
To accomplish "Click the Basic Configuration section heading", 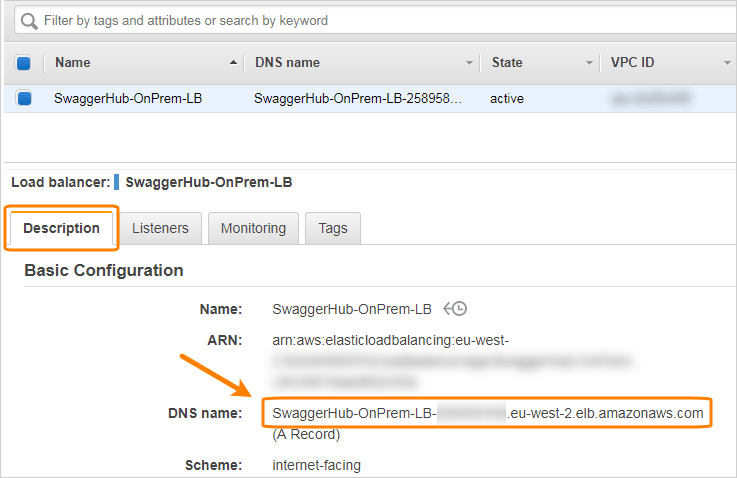I will 104,270.
